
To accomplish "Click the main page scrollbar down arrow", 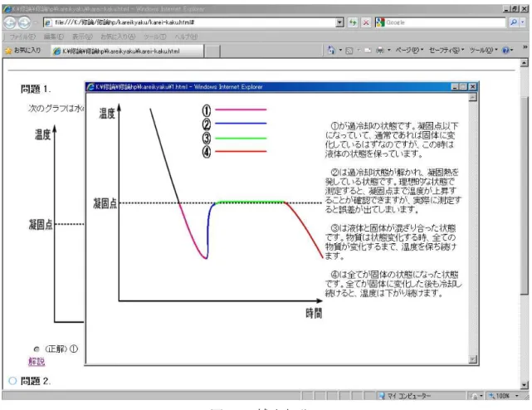I will click(525, 385).
